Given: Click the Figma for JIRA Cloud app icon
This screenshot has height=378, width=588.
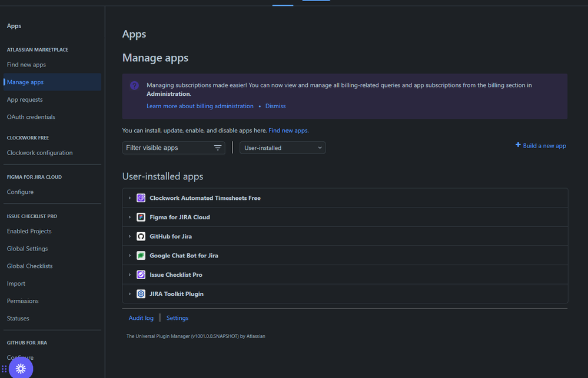Looking at the screenshot, I should [x=141, y=217].
